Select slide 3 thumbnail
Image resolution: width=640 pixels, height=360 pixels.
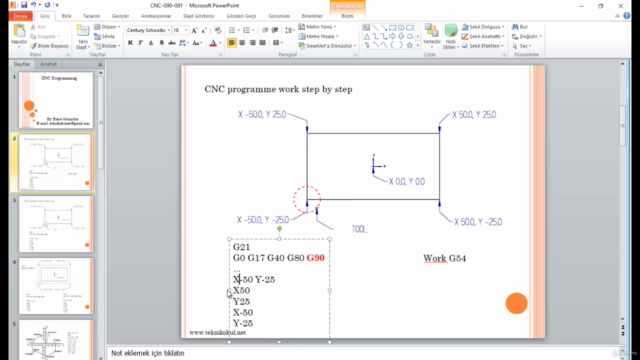click(56, 224)
